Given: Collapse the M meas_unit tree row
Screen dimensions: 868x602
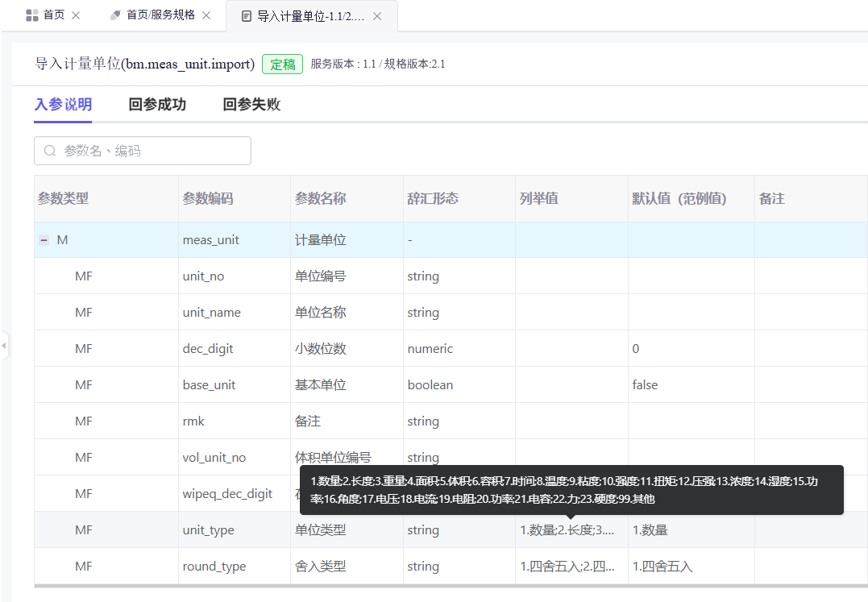Looking at the screenshot, I should pyautogui.click(x=44, y=240).
